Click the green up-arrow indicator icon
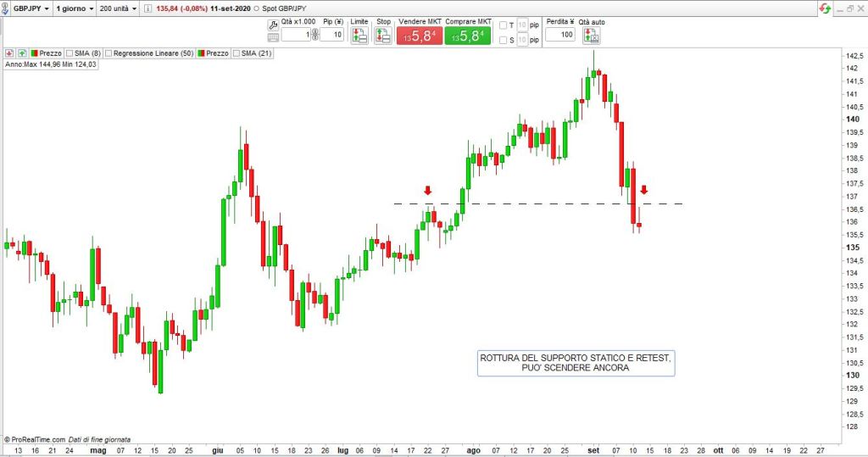 22,53
